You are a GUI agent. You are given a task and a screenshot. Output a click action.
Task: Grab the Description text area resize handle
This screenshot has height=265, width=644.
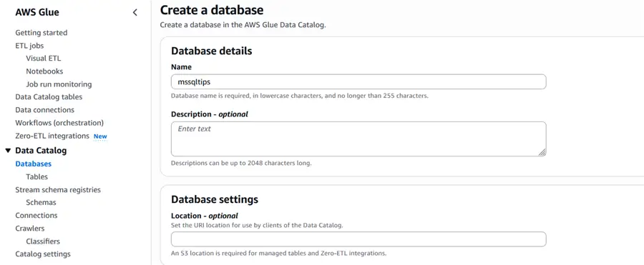[x=542, y=152]
